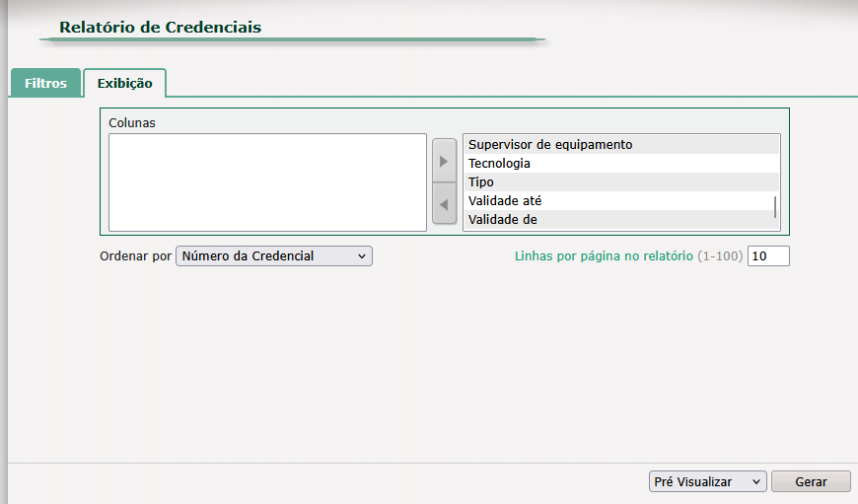
Task: Move column back with left arrow button
Action: coord(444,204)
